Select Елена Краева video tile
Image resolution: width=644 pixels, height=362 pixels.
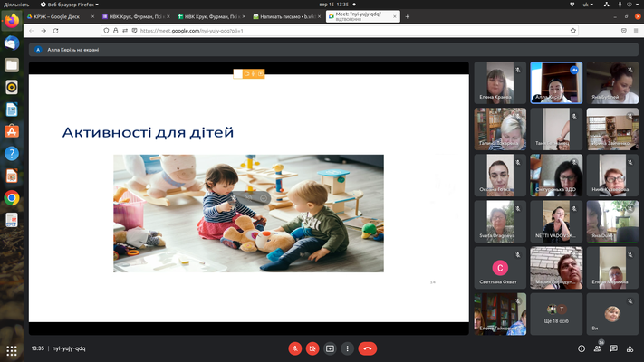pyautogui.click(x=500, y=83)
